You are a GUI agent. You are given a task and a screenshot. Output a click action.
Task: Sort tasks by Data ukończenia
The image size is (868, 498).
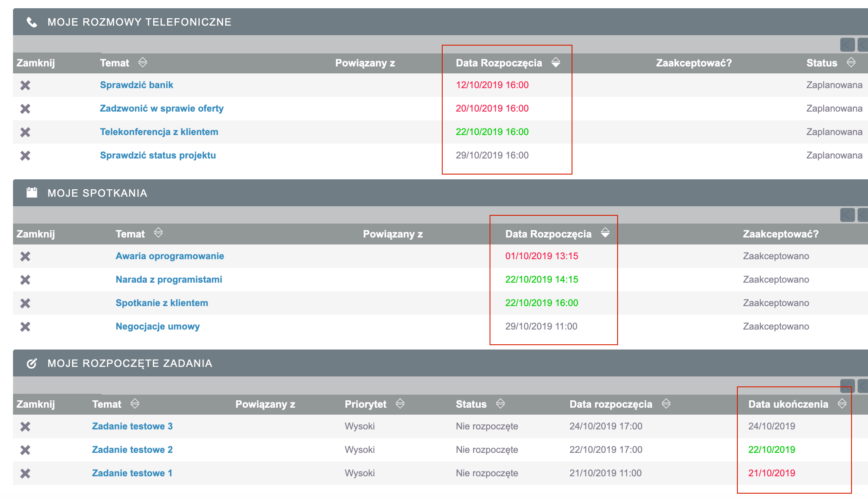click(x=842, y=404)
